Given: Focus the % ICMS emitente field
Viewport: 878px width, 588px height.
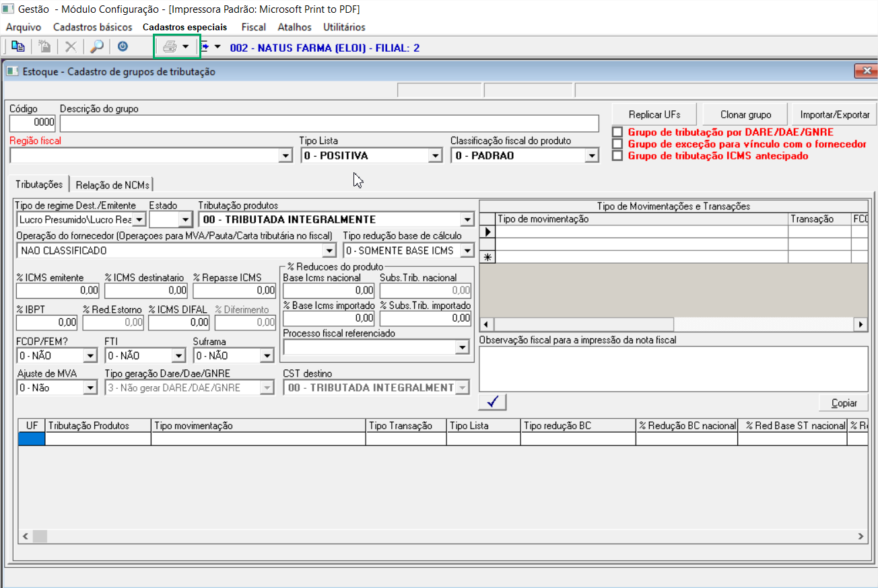Looking at the screenshot, I should [x=58, y=291].
